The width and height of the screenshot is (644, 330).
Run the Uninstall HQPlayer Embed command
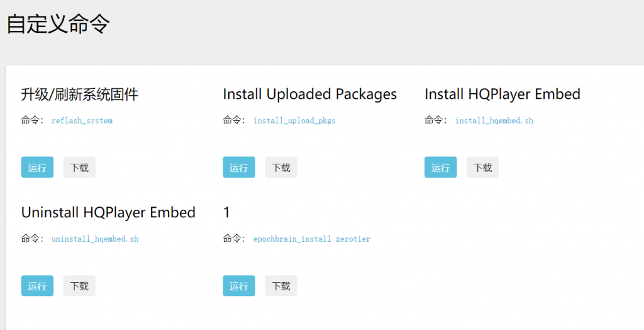click(x=37, y=285)
